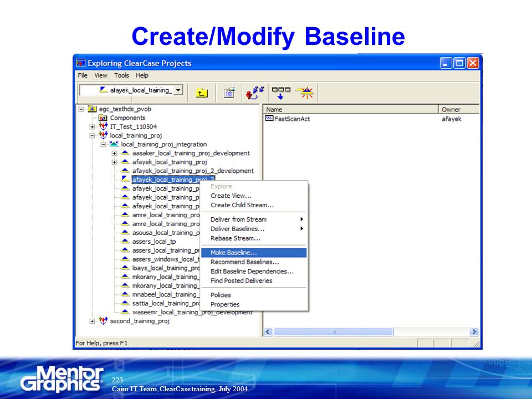Image resolution: width=532 pixels, height=399 pixels.
Task: Collapse the egc_testhds_pvob tree node
Action: 81,109
